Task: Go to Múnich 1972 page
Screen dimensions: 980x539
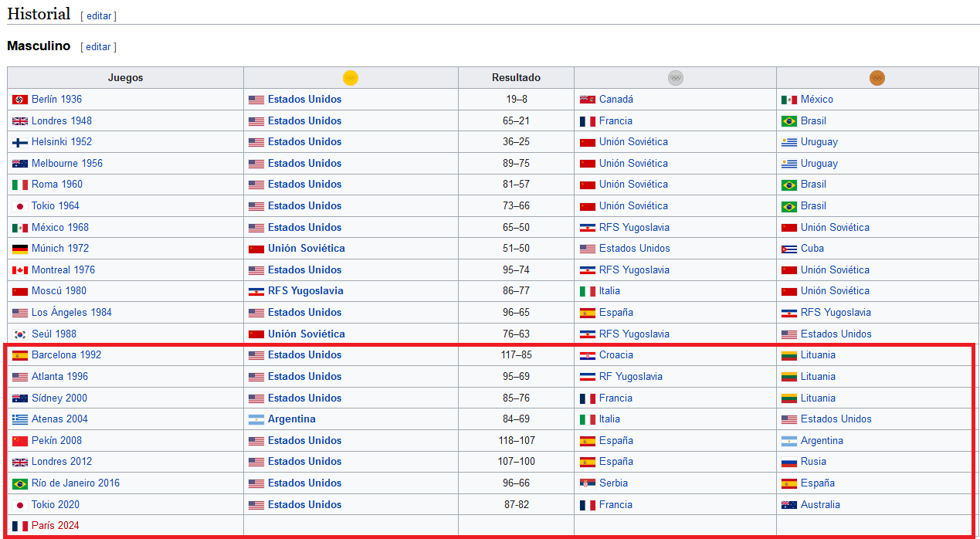Action: (x=60, y=249)
